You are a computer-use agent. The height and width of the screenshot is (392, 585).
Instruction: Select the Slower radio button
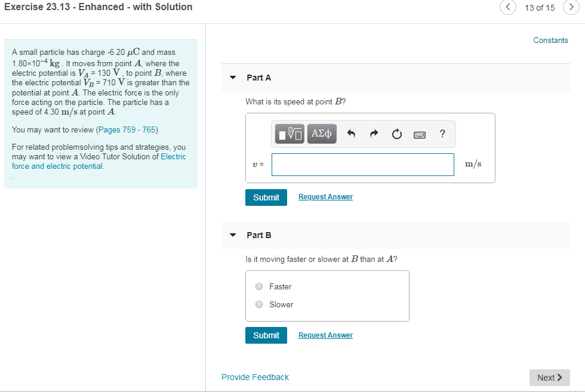point(259,304)
